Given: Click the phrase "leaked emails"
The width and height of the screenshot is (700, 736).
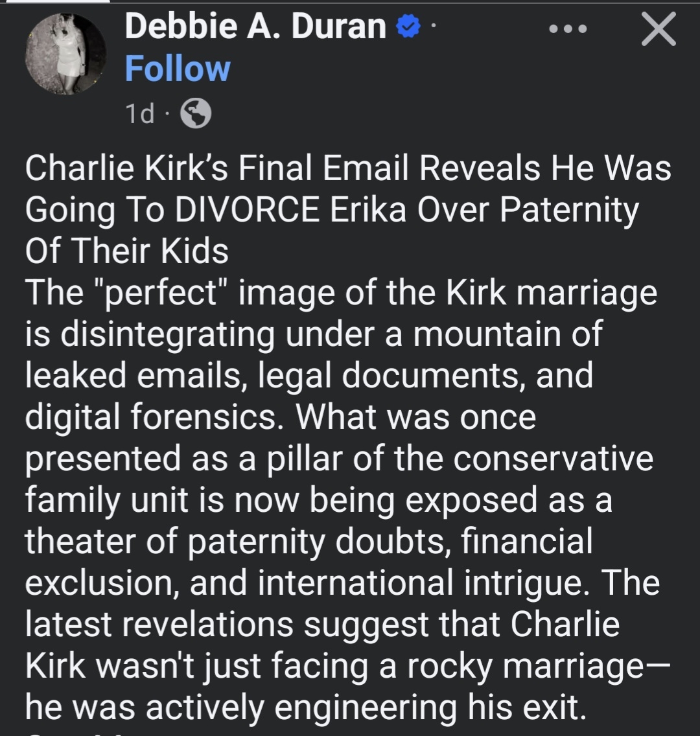Looking at the screenshot, I should [x=130, y=376].
